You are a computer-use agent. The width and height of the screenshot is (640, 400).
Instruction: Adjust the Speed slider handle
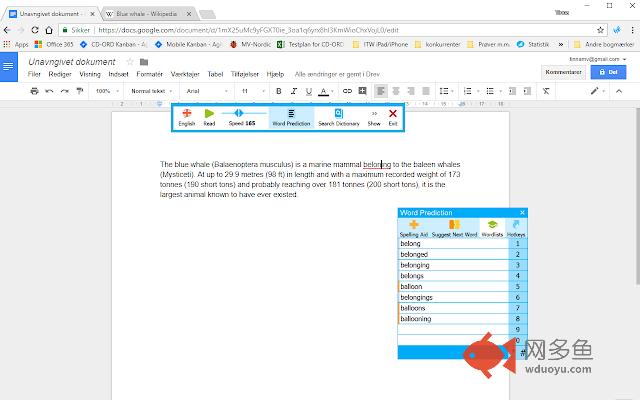(x=239, y=113)
